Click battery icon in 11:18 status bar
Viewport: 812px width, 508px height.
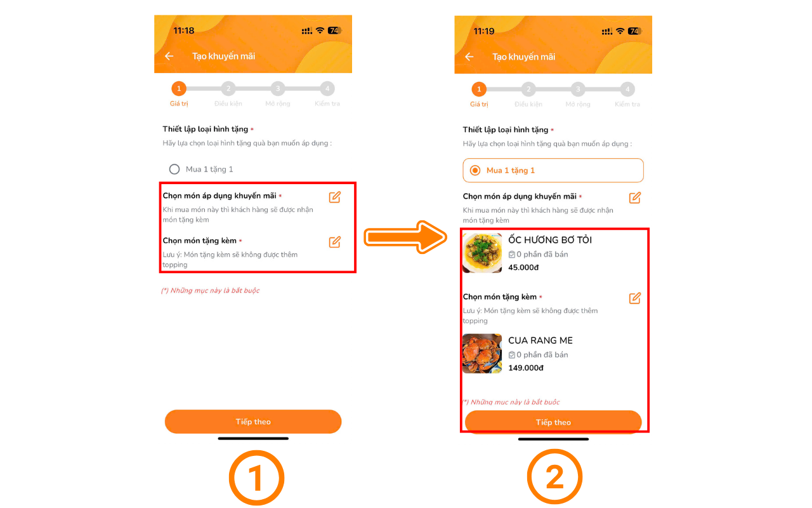click(334, 30)
